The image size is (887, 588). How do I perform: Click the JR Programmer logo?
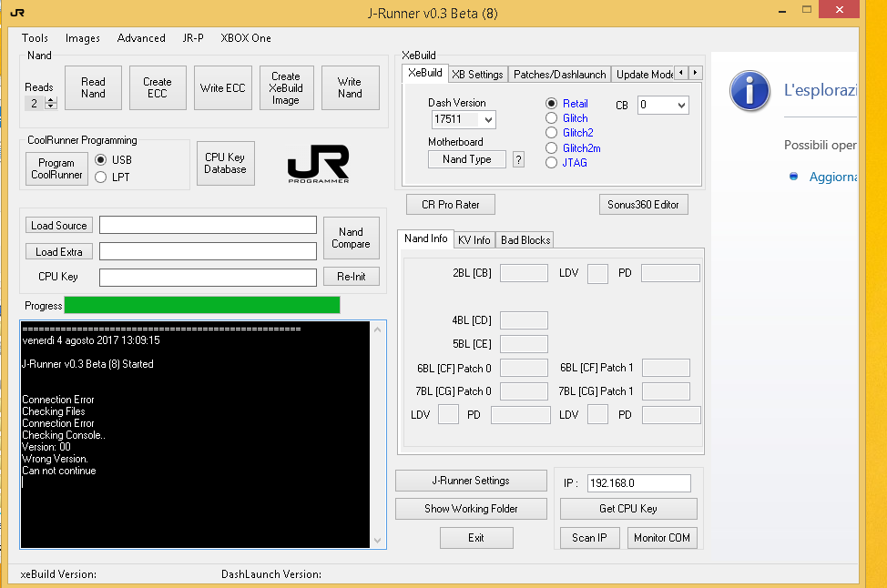coord(319,164)
